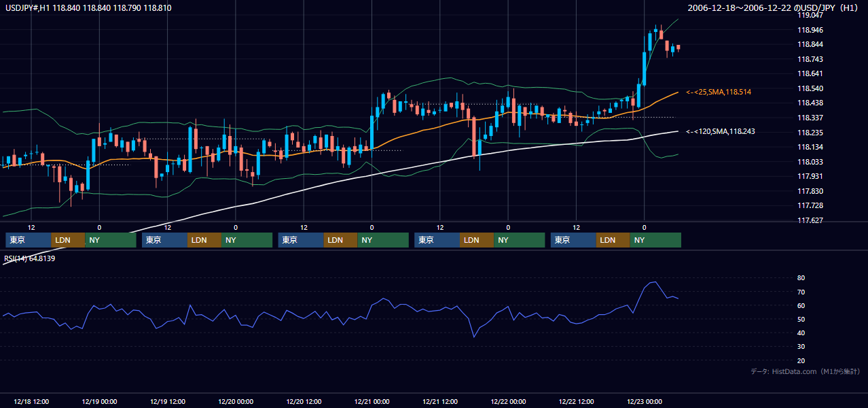868x408 pixels.
Task: Click price axis value 119.047
Action: point(811,15)
